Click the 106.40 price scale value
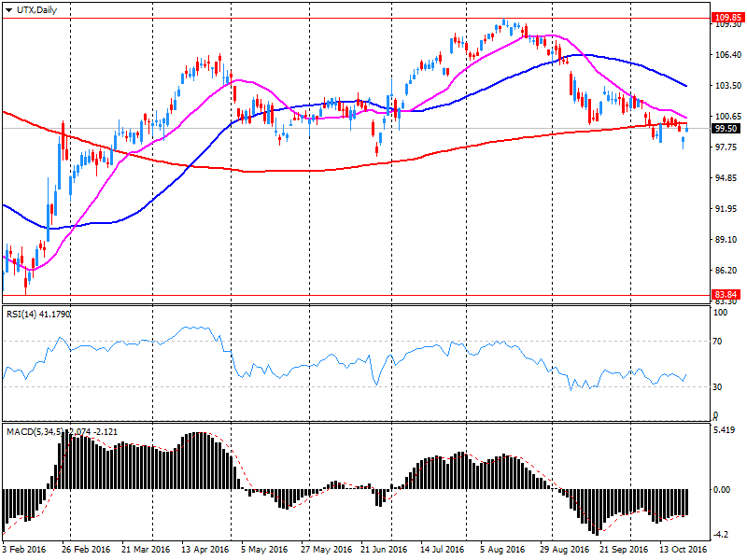This screenshot has height=560, width=747. [728, 55]
